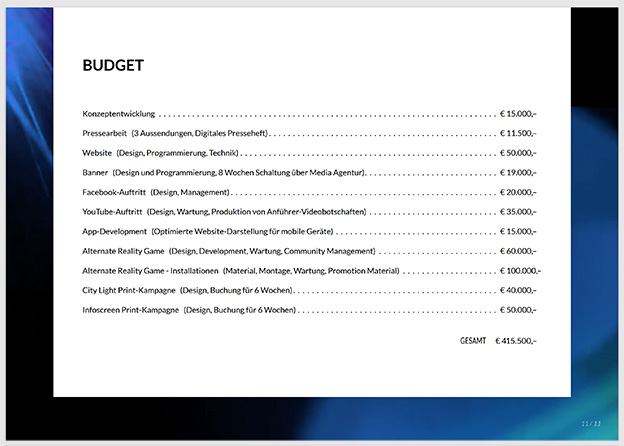Select the City Light Print-Kampagne entry
Viewport: 624px width, 446px height.
(129, 291)
